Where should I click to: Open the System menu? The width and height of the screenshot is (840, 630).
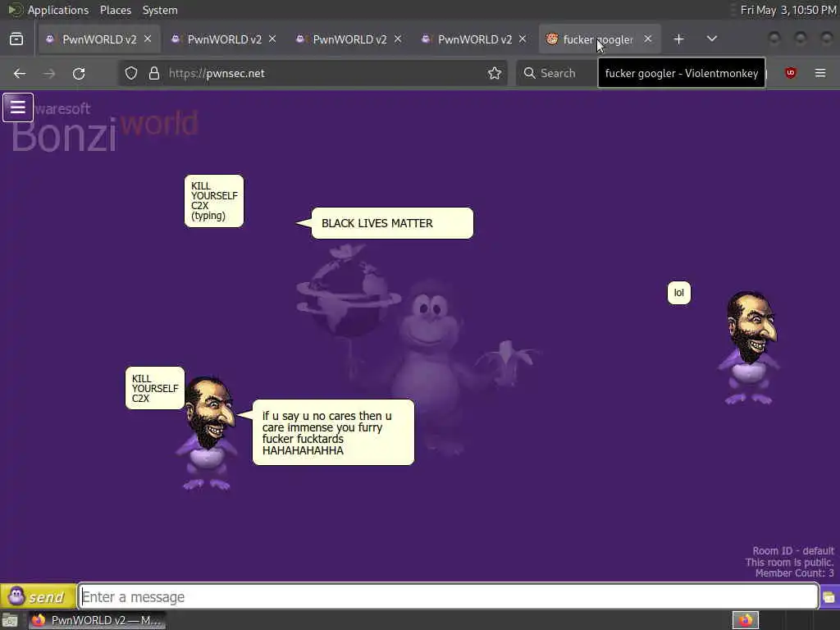[x=160, y=10]
